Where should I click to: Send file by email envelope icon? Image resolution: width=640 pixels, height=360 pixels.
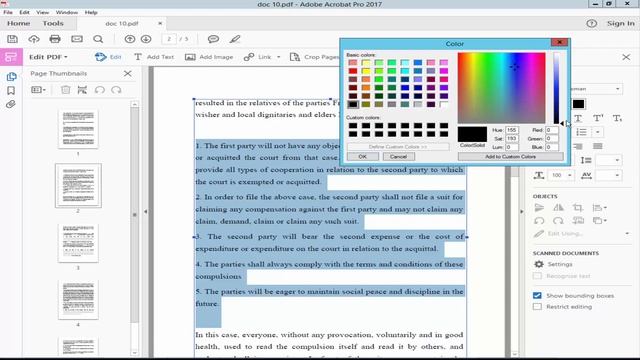pos(77,39)
